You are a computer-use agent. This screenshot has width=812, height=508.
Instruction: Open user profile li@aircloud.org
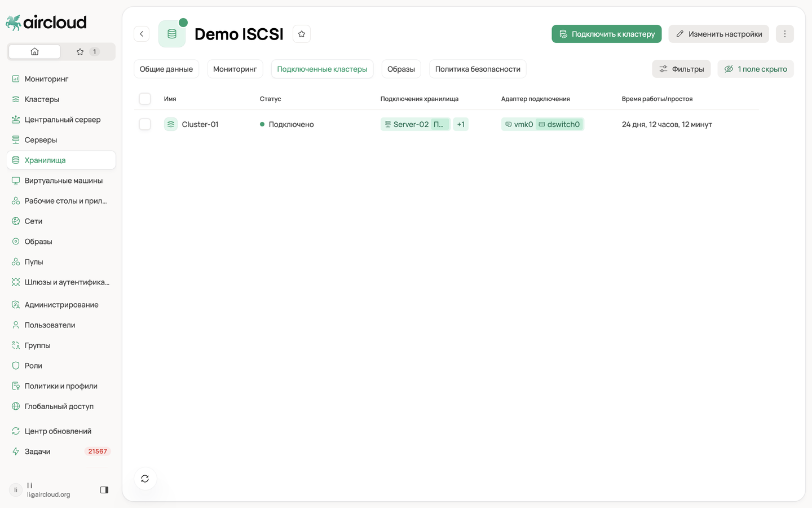tap(48, 490)
